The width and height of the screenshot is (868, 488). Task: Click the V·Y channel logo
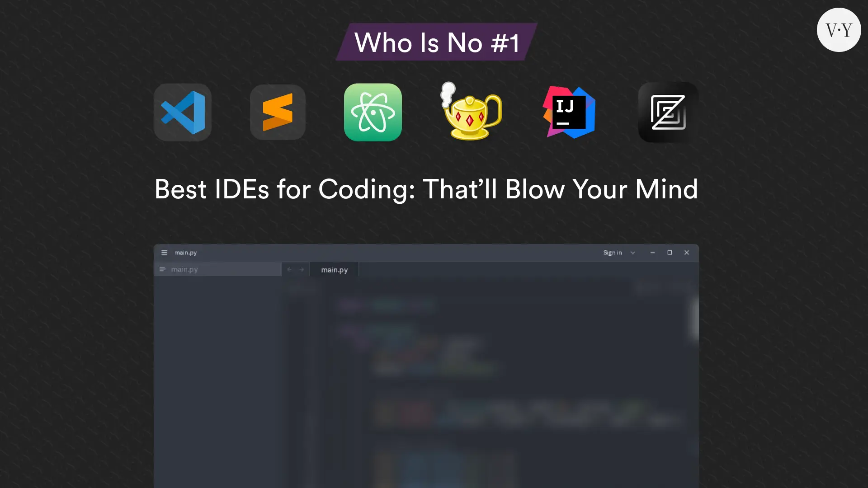(x=839, y=29)
